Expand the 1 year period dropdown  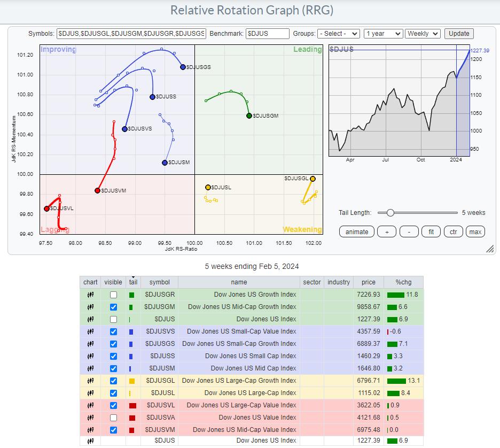[382, 33]
